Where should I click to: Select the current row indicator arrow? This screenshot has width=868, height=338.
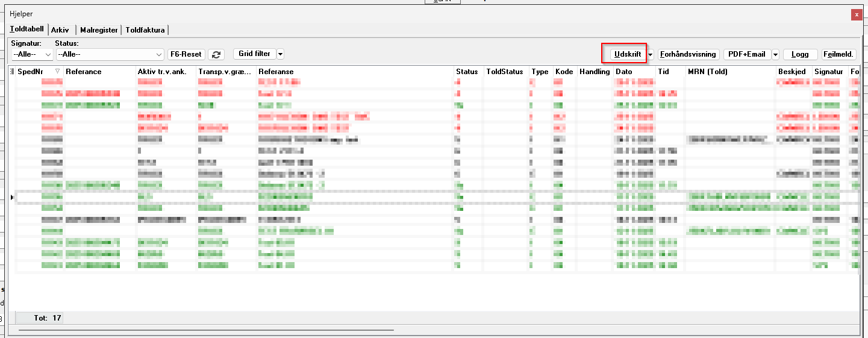[13, 197]
